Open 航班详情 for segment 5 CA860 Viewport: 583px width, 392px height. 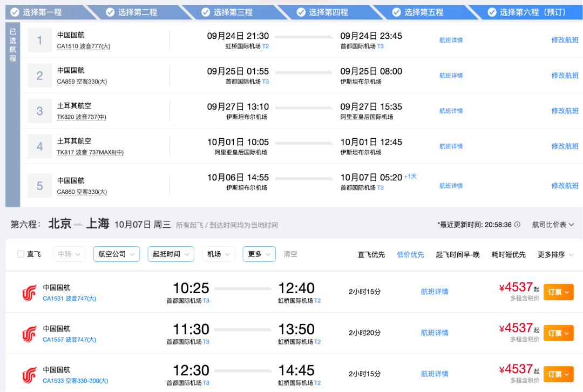(451, 186)
